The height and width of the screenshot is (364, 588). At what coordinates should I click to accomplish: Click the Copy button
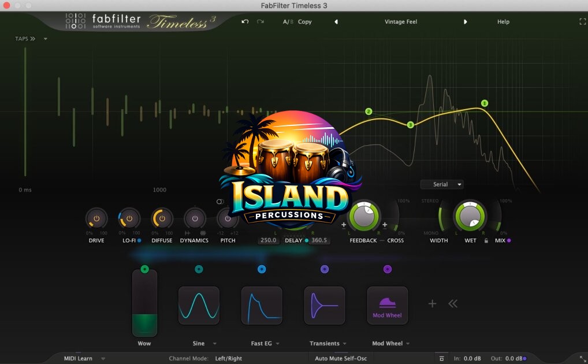[305, 22]
